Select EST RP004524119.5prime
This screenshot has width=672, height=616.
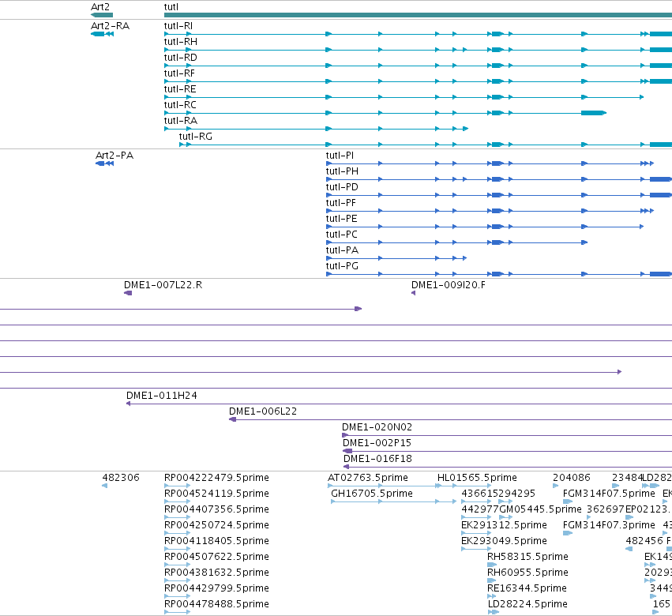tap(216, 494)
